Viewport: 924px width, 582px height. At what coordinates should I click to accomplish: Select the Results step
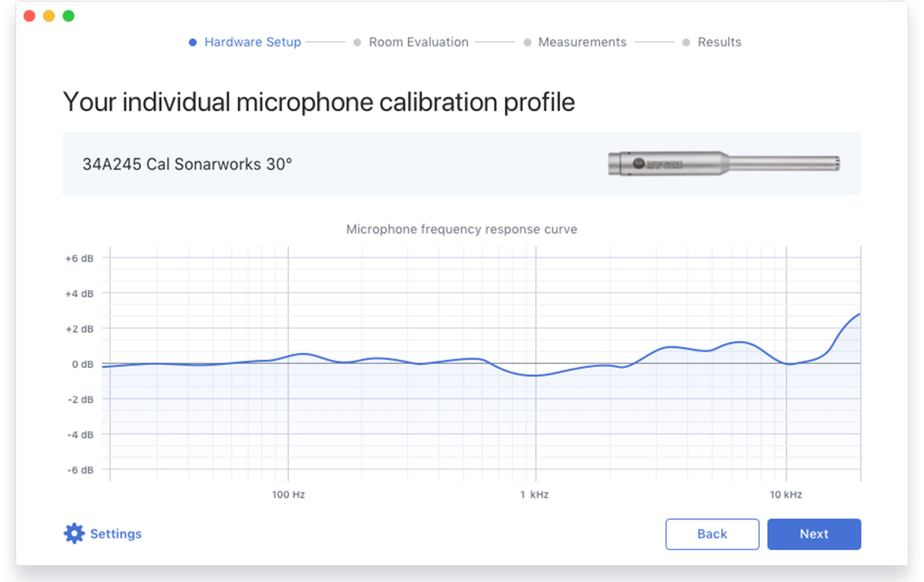711,42
